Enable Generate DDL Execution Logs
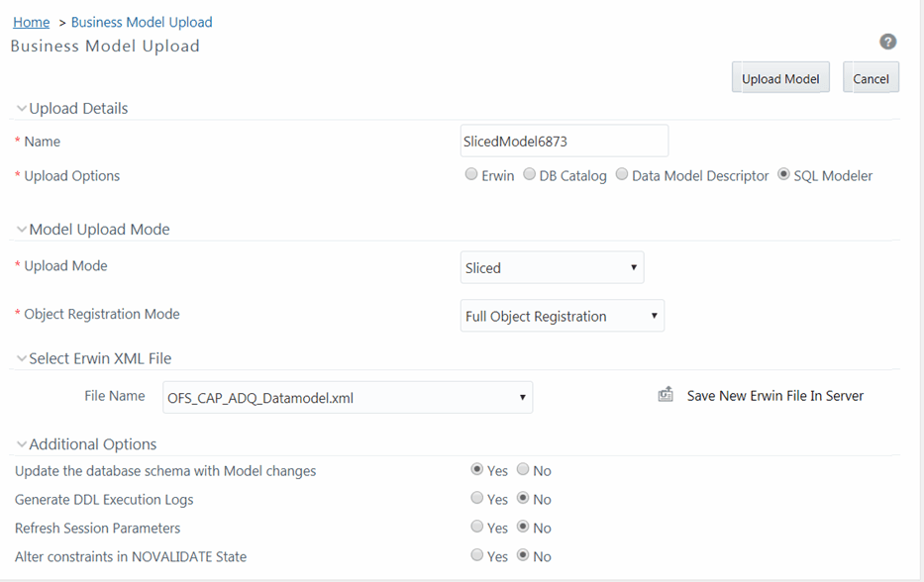924x582 pixels. 477,498
